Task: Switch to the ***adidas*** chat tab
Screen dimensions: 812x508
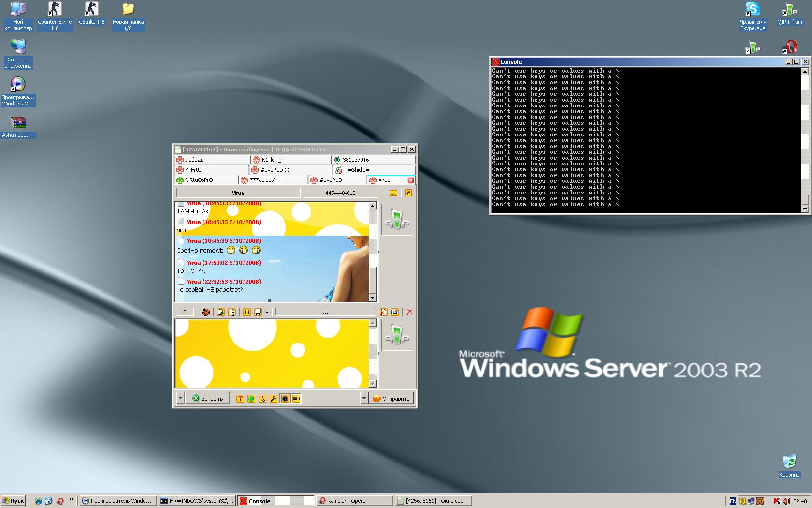Action: point(274,180)
